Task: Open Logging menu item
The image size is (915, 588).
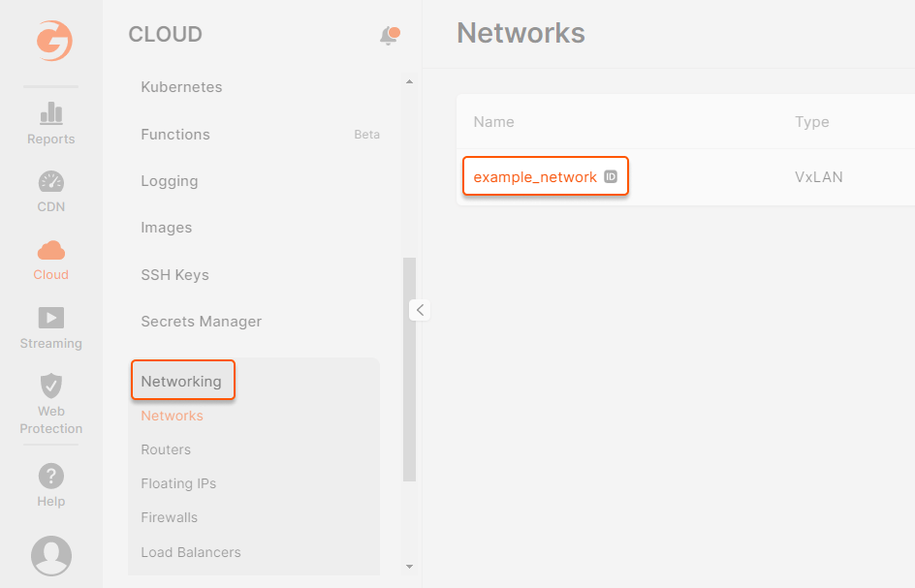Action: [x=170, y=181]
